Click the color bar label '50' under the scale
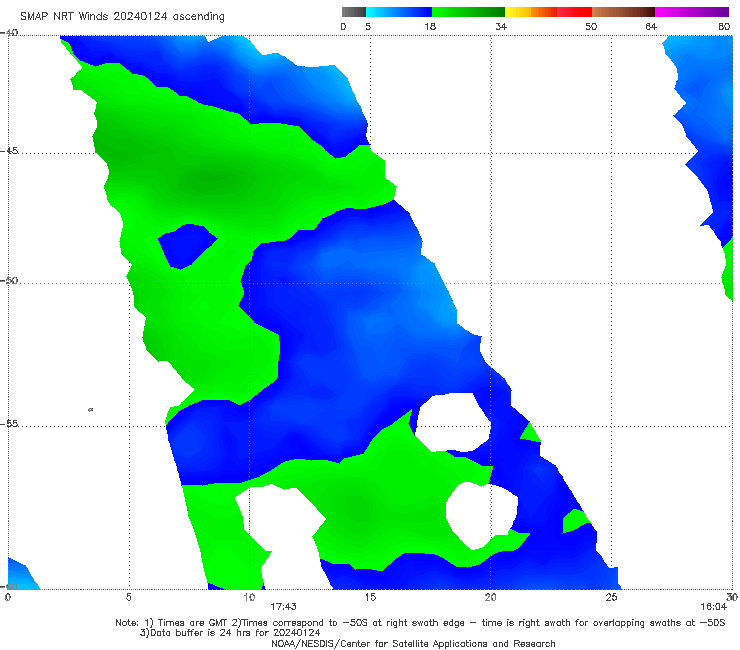The height and width of the screenshot is (650, 740). [591, 26]
